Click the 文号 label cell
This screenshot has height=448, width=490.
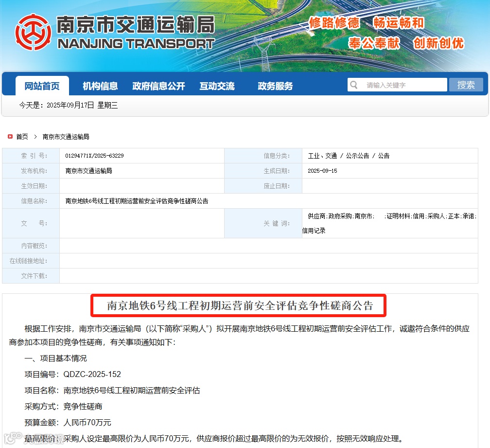click(31, 223)
